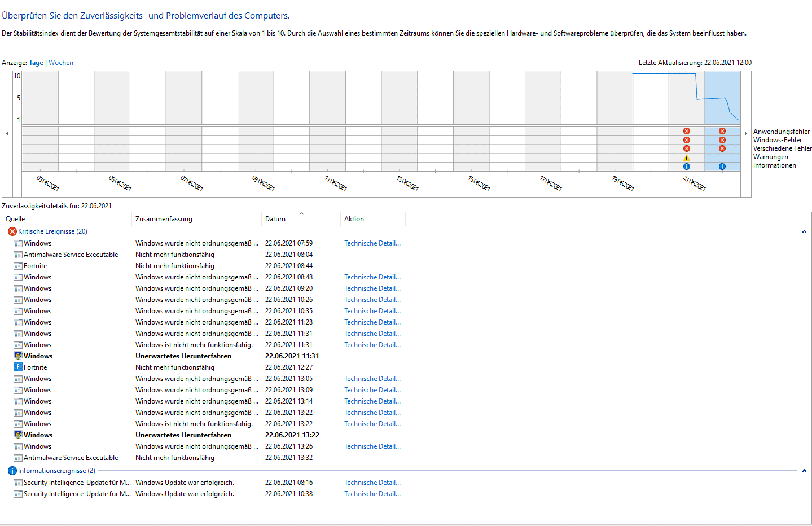Open Technische Details for 13:09 Windows event
Screen dimensions: 812x526
coord(372,390)
